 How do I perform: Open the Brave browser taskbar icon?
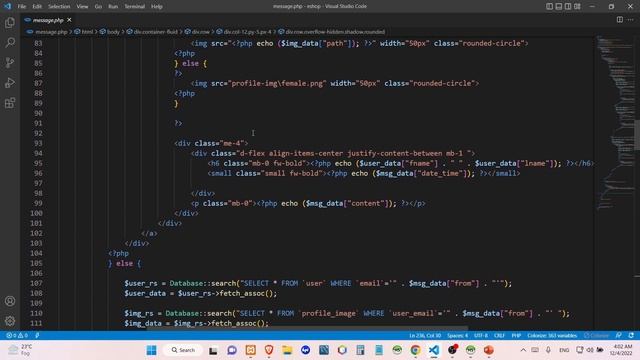tap(269, 350)
